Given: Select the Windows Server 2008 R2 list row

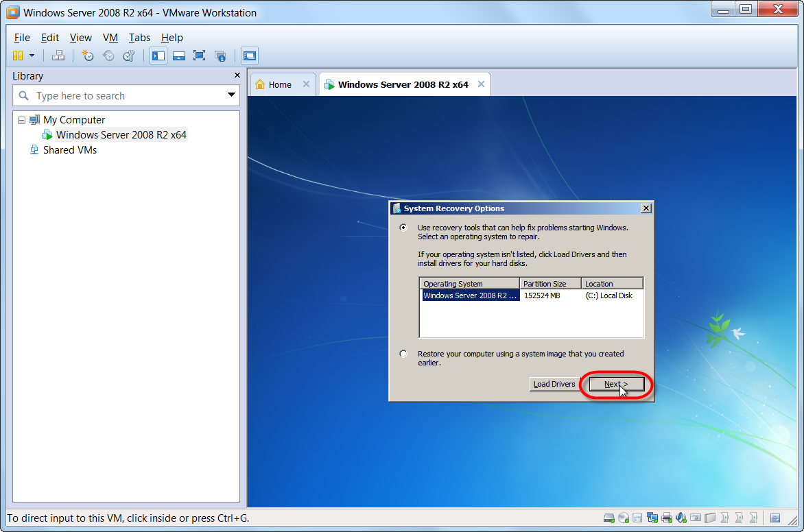Looking at the screenshot, I should point(531,295).
